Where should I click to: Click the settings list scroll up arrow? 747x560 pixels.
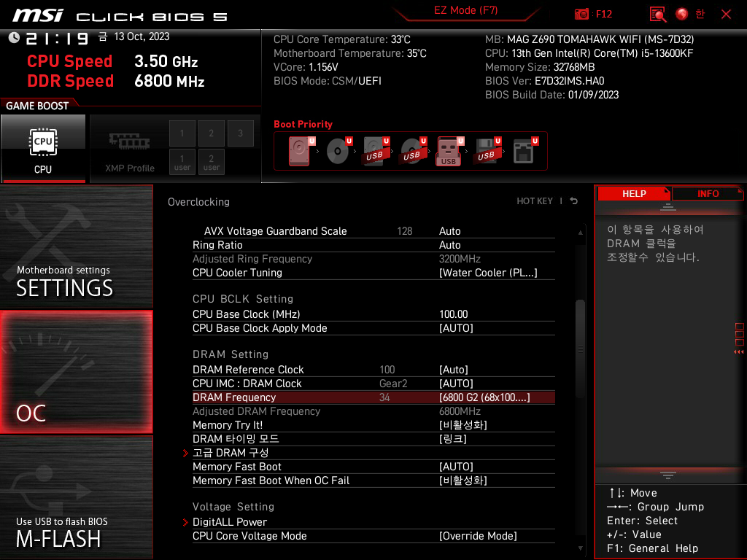580,233
